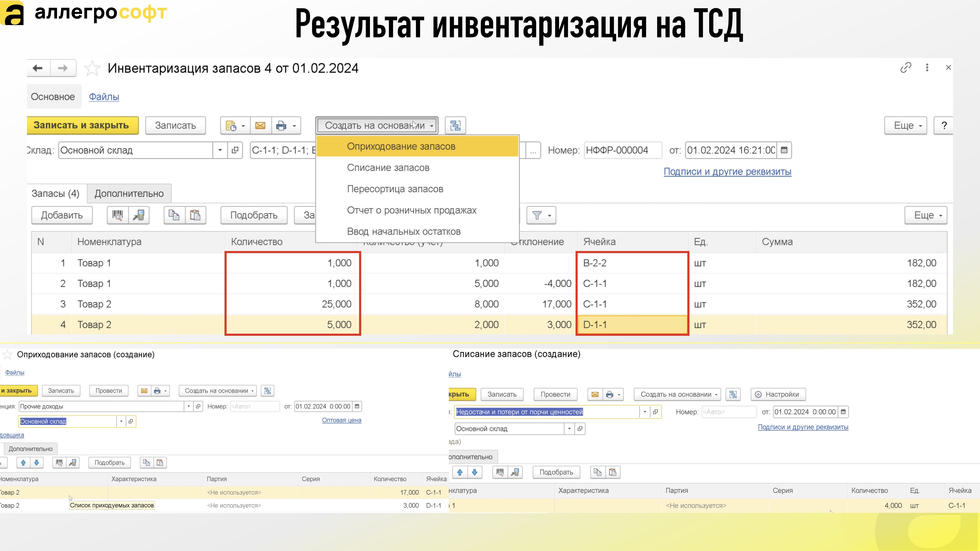Select cell B-2-2 in Ячейка column
Screen dimensions: 980x551
click(632, 263)
